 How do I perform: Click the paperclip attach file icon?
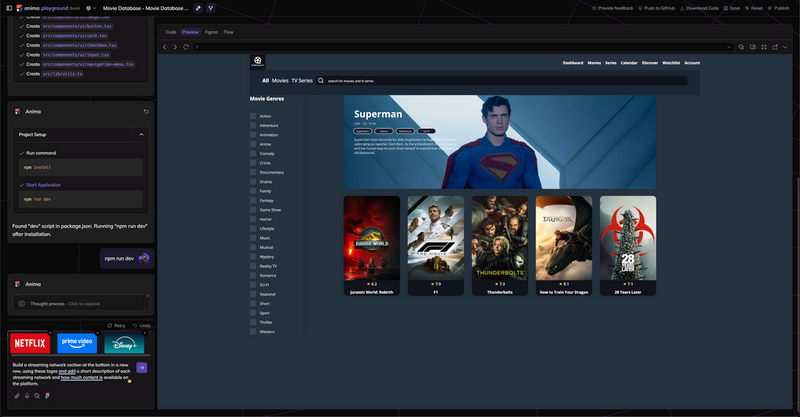click(17, 396)
